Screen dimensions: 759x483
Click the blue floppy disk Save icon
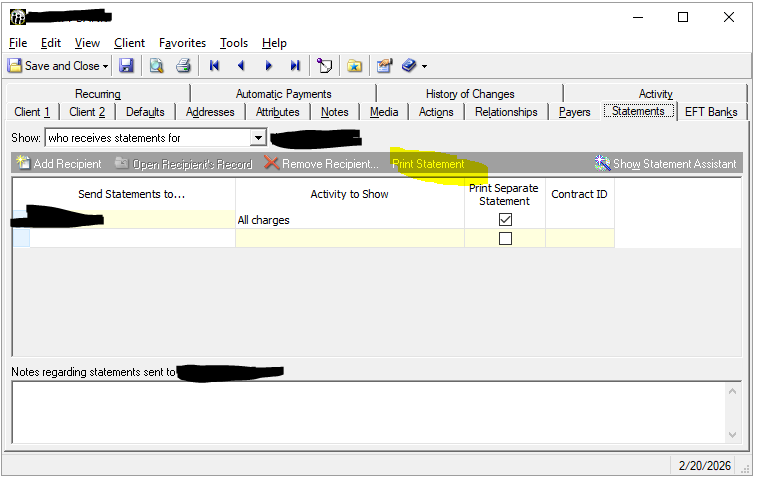pos(126,66)
